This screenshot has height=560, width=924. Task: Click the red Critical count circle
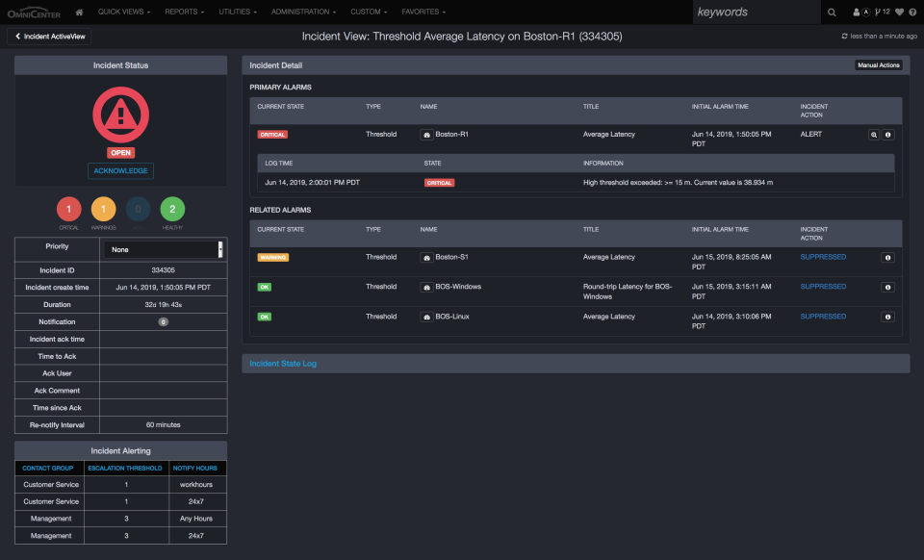coord(69,209)
